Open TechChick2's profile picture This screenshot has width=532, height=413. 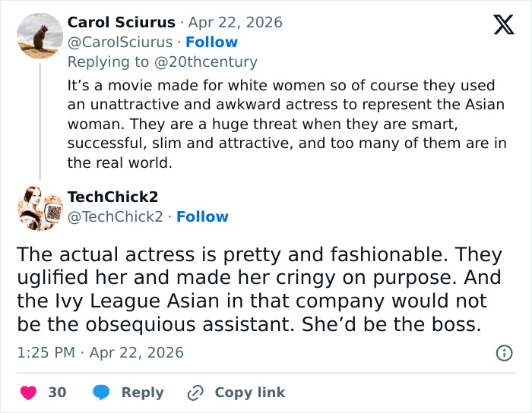point(40,207)
